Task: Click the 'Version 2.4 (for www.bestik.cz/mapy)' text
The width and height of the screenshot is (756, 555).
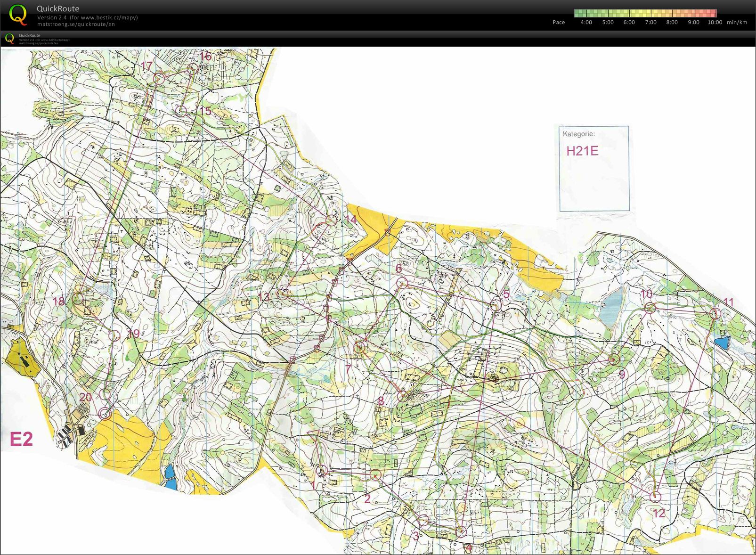Action: (x=88, y=17)
